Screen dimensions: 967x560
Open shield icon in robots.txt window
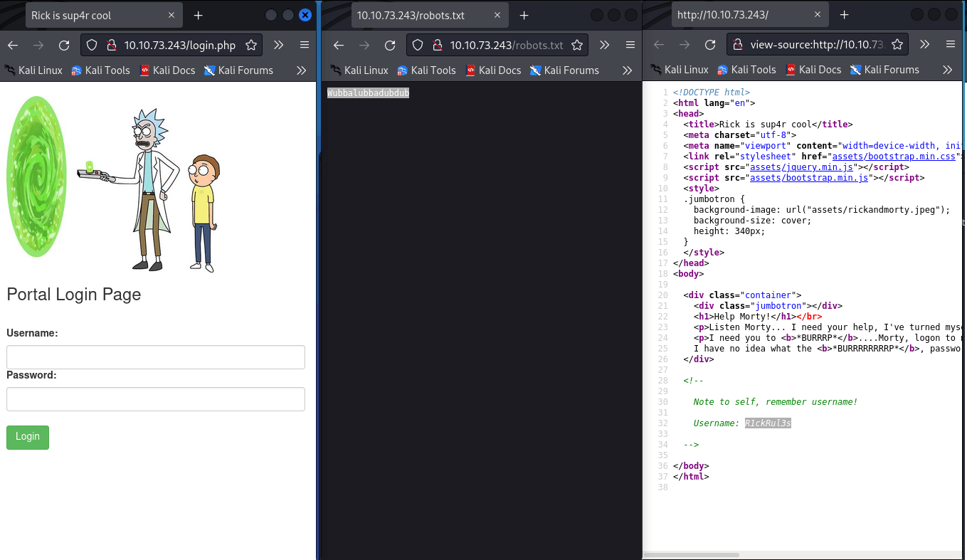click(417, 45)
